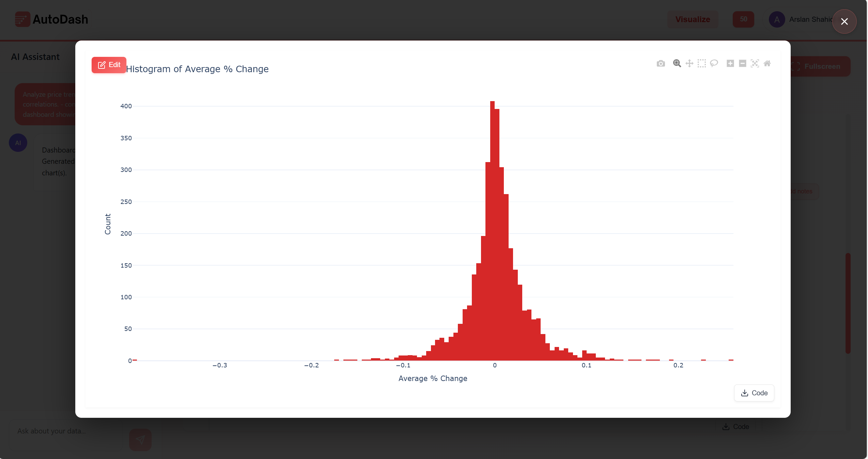Click the Average % Change axis label
The width and height of the screenshot is (868, 459).
click(x=433, y=378)
